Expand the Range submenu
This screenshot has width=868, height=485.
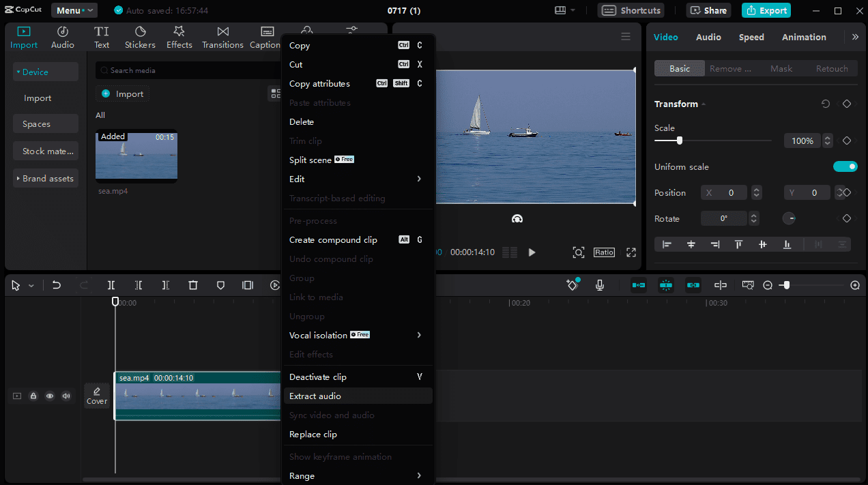[x=419, y=475]
